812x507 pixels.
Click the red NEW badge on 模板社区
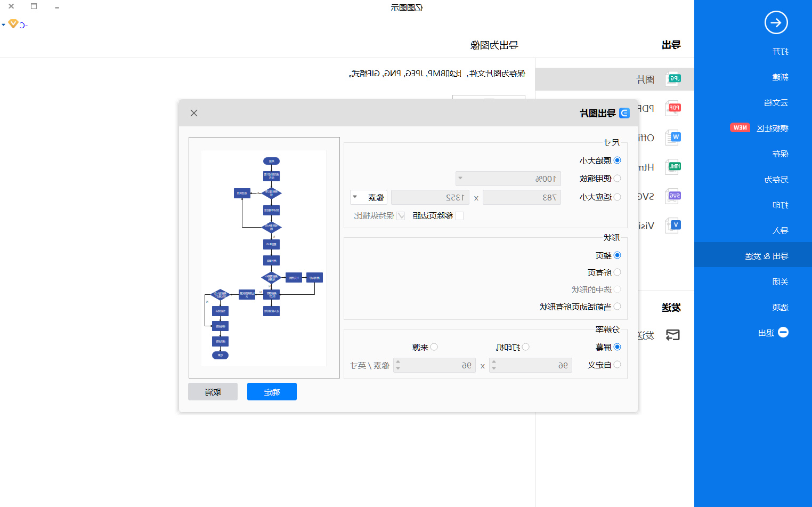[740, 127]
